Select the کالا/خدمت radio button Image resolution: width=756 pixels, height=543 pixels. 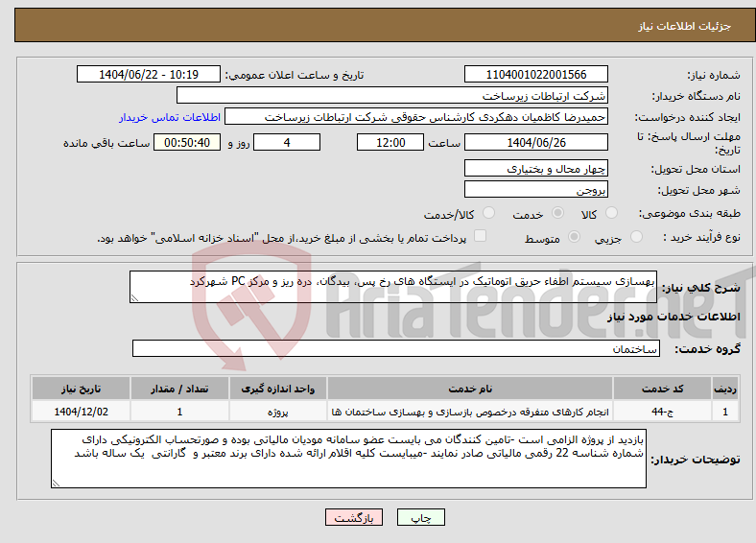(489, 213)
